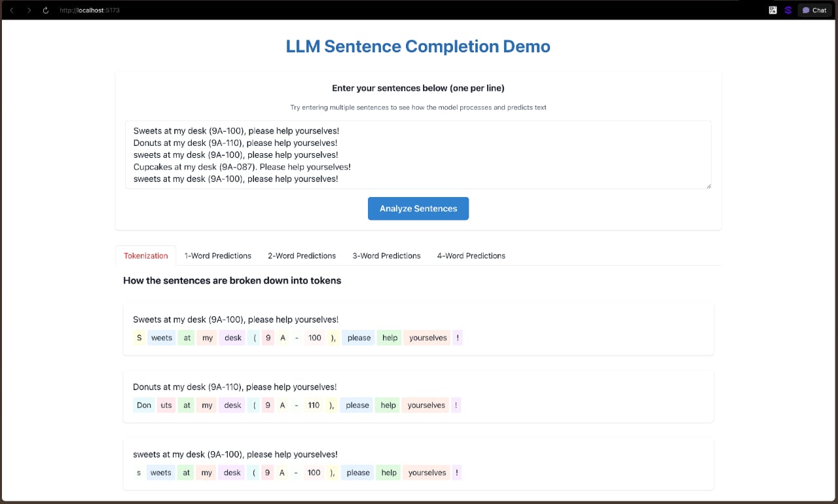This screenshot has height=504, width=838.
Task: Click the 'uts' token chip
Action: [166, 405]
